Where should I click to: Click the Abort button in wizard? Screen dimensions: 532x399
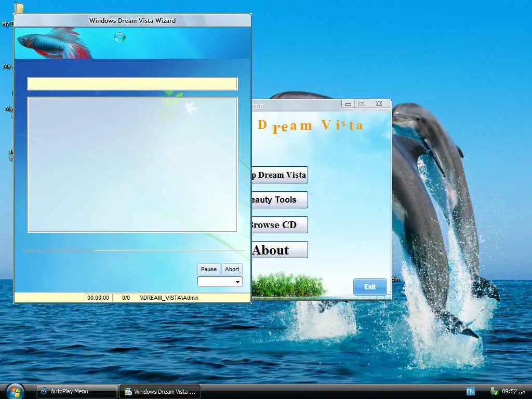pyautogui.click(x=232, y=269)
